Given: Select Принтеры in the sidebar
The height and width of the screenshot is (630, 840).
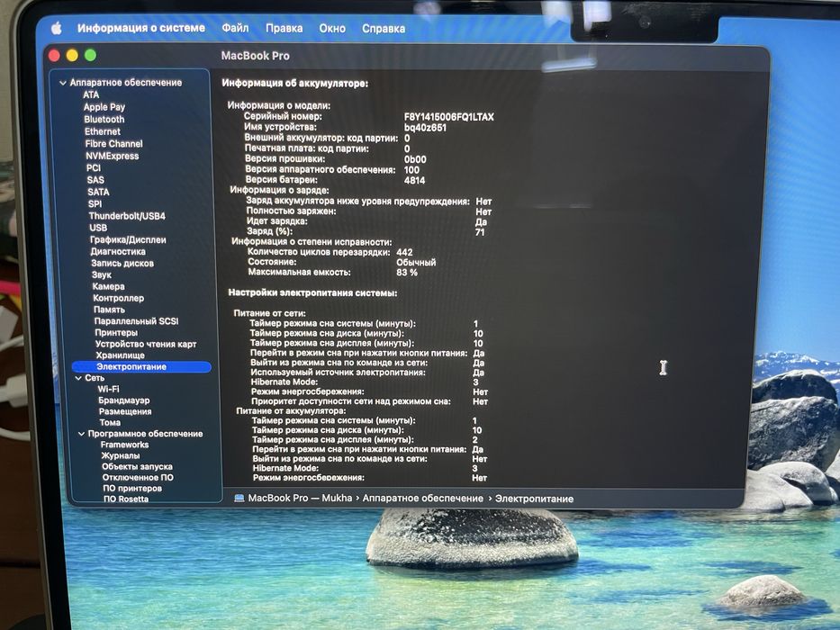Looking at the screenshot, I should pyautogui.click(x=116, y=333).
